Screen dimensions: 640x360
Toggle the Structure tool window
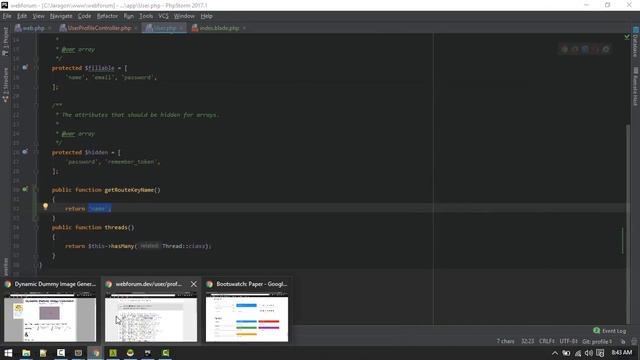(x=5, y=85)
